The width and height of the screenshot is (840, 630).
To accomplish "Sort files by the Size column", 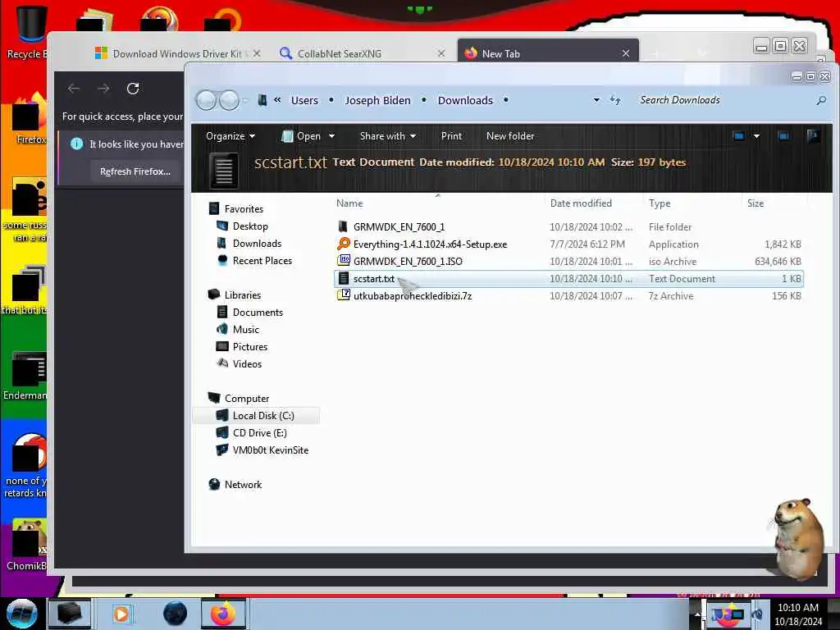I will coord(756,203).
